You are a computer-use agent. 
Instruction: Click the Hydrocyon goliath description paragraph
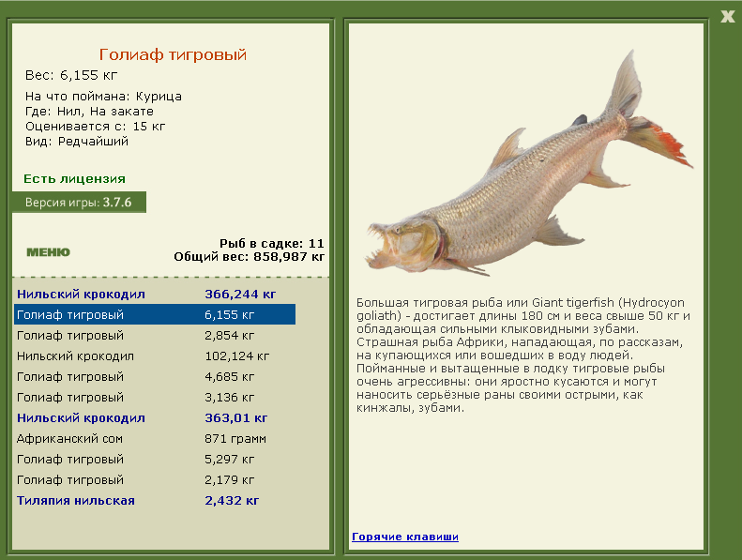[x=522, y=355]
